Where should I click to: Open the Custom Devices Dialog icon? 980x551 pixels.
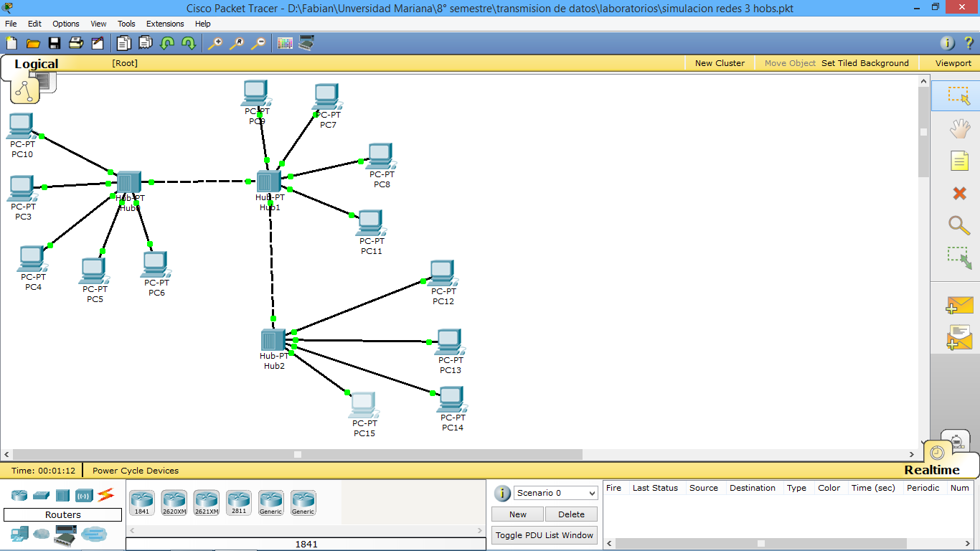point(308,43)
